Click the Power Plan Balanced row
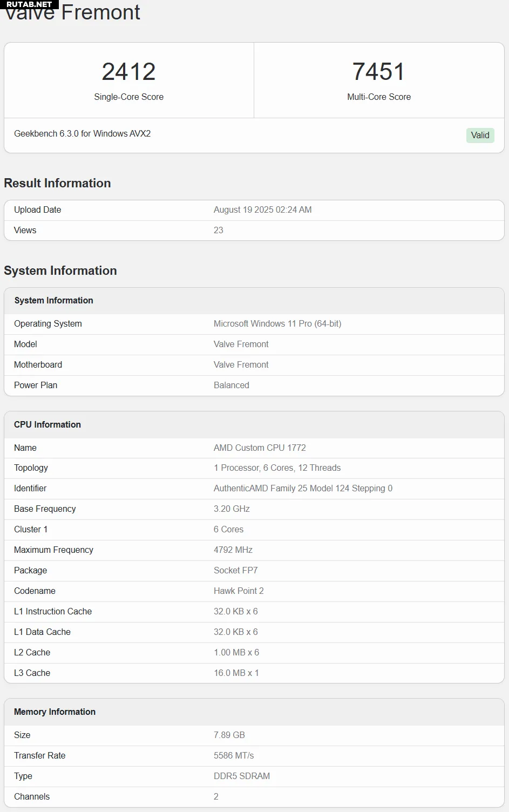509x812 pixels. click(254, 385)
